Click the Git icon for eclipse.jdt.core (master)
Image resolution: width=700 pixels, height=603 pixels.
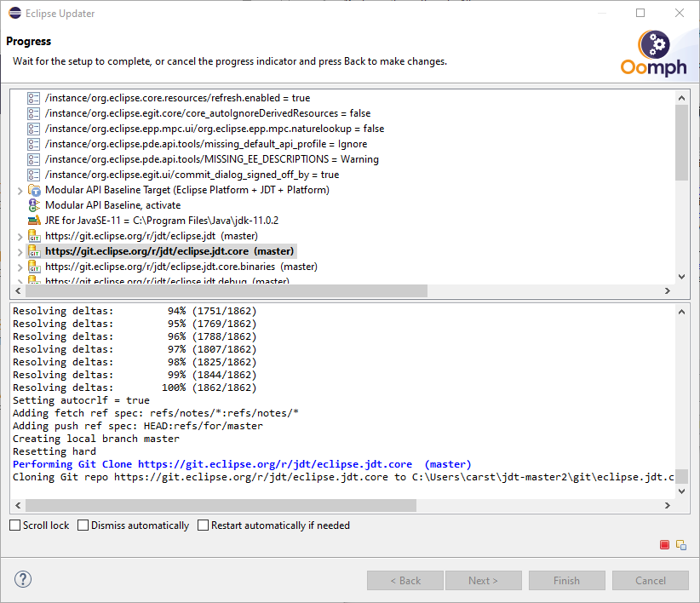coord(34,251)
